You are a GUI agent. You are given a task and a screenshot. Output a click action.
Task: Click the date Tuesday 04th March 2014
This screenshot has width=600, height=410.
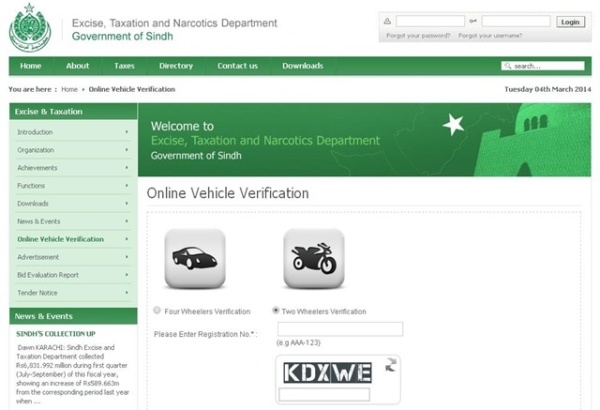548,89
